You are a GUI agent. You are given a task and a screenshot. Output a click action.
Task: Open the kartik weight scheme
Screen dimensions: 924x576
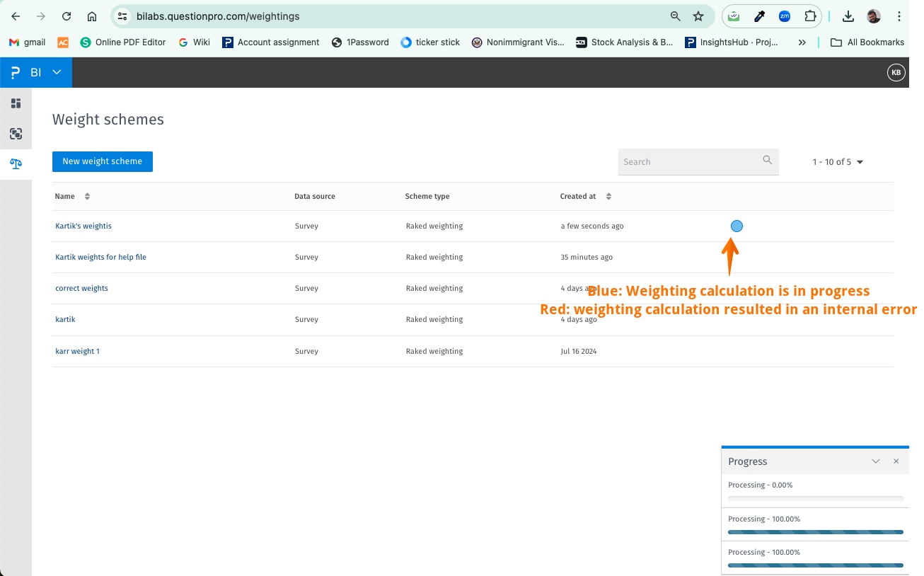click(65, 320)
